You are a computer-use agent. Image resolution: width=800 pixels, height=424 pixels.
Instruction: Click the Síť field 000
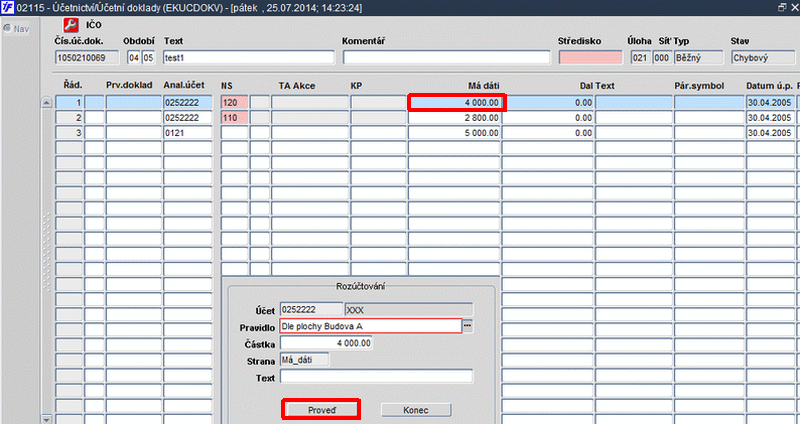coord(662,58)
